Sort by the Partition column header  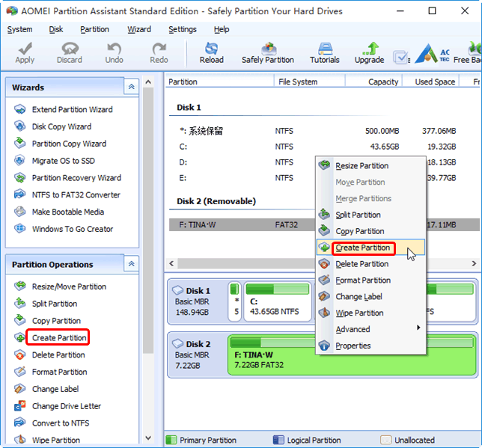click(219, 82)
